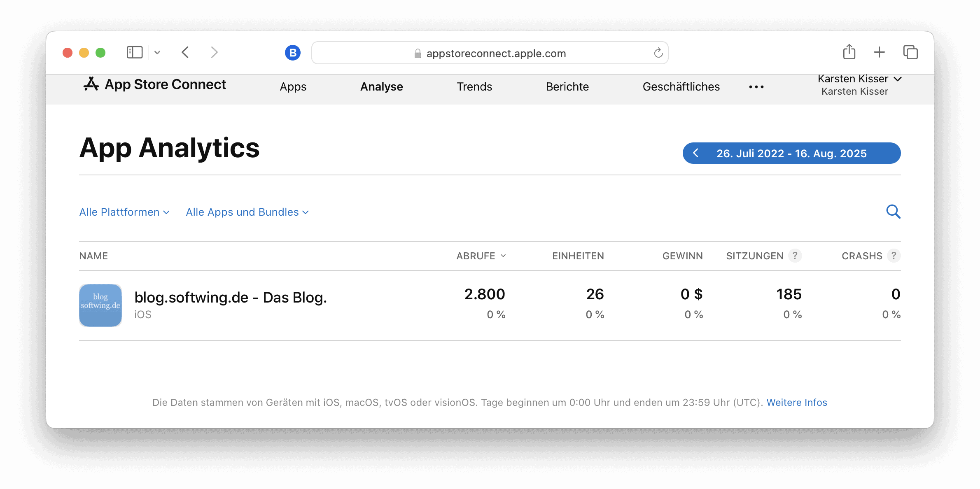Go back with Safari back arrow
Viewport: 980px width, 489px height.
(x=185, y=52)
